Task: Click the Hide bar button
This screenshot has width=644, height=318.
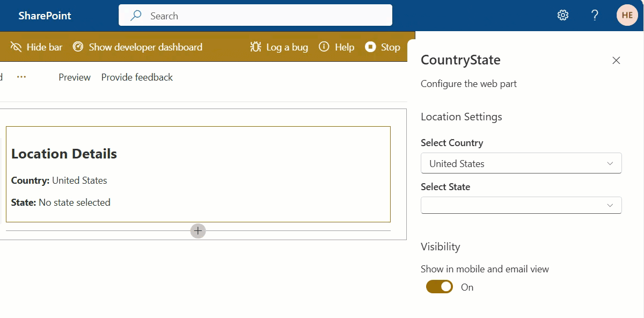Action: point(36,47)
